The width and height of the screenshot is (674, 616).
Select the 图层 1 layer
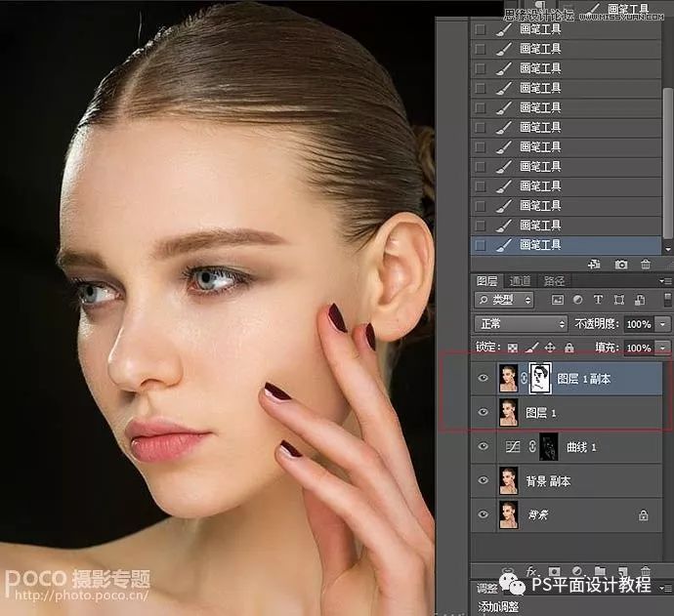click(x=586, y=413)
